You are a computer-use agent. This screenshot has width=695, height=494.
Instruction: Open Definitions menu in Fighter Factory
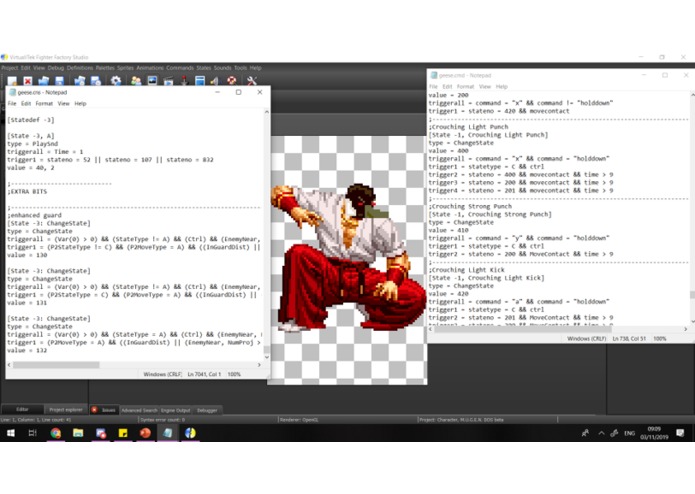80,68
